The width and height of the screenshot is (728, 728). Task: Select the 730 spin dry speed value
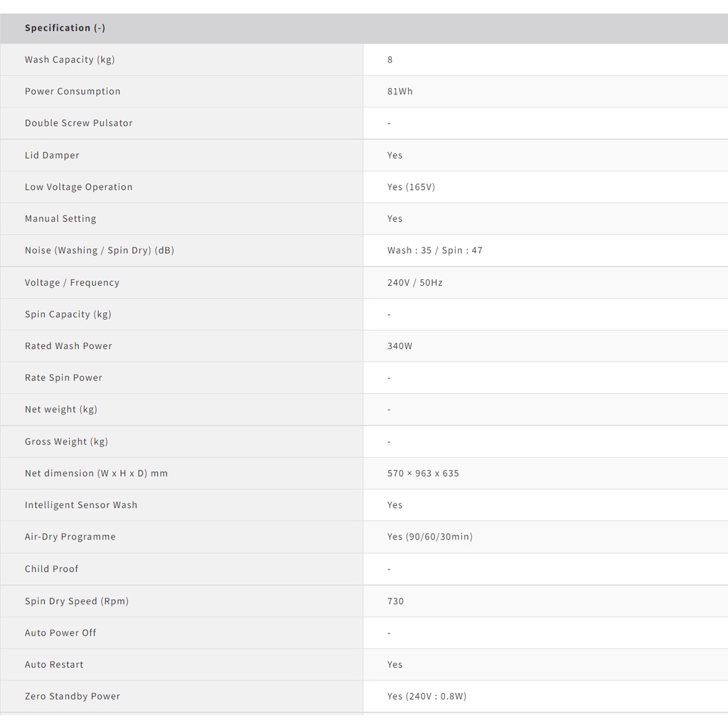pos(395,601)
